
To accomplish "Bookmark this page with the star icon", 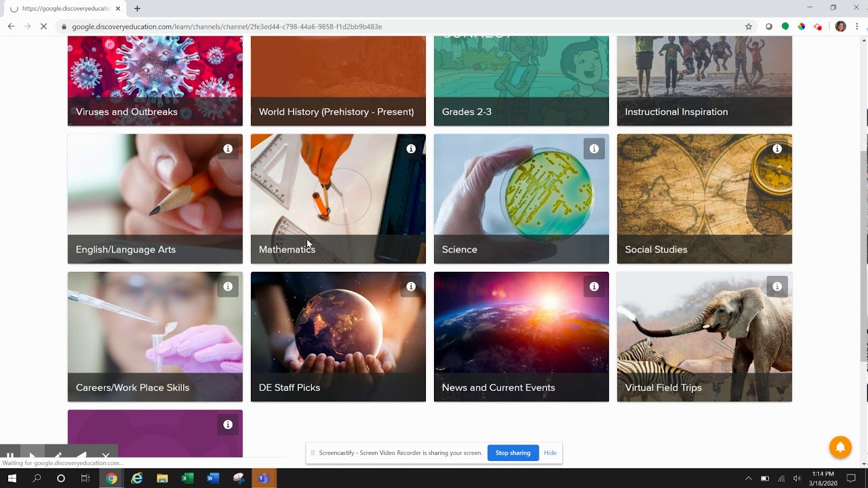I will click(x=749, y=26).
